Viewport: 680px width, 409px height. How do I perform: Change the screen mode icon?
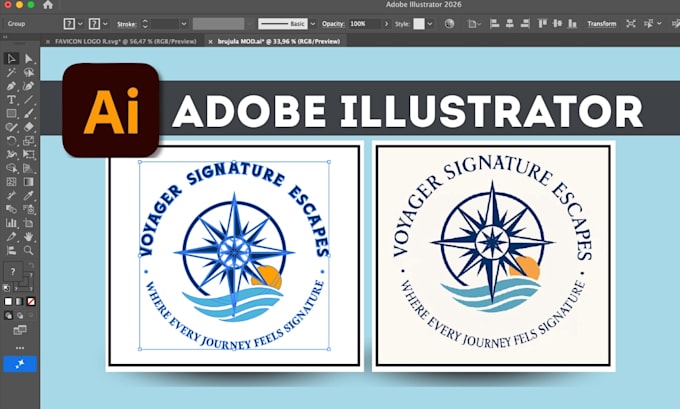click(x=20, y=330)
